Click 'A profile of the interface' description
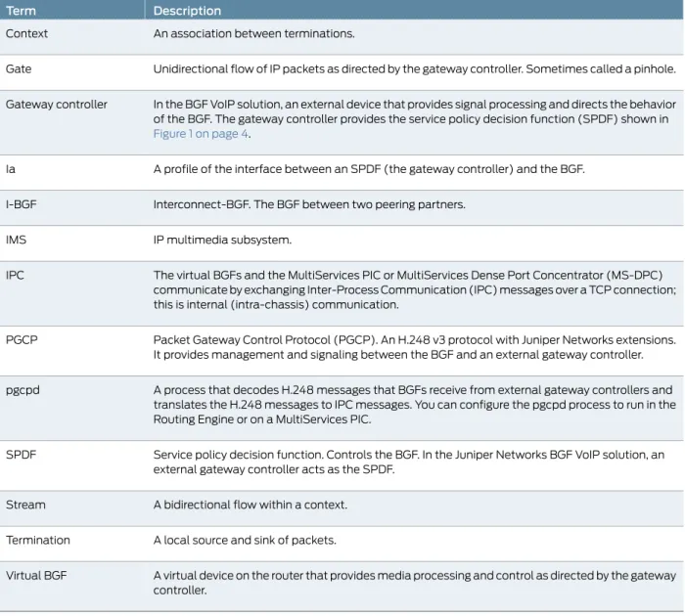 click(x=369, y=169)
